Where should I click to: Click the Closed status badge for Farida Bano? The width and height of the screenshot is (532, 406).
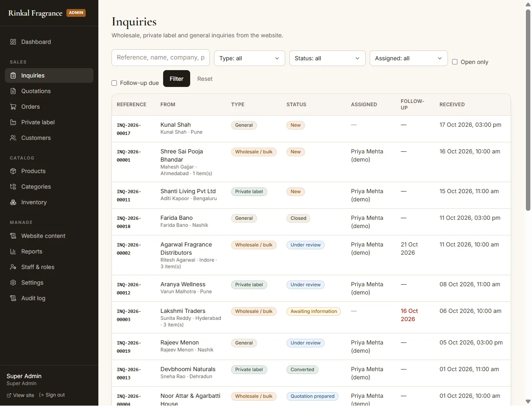298,218
